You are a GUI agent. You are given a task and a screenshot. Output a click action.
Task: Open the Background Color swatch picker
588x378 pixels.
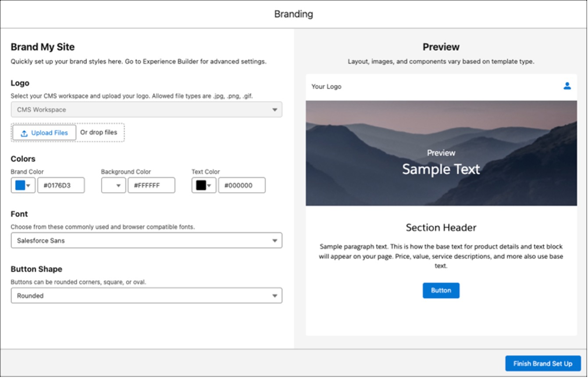(114, 185)
